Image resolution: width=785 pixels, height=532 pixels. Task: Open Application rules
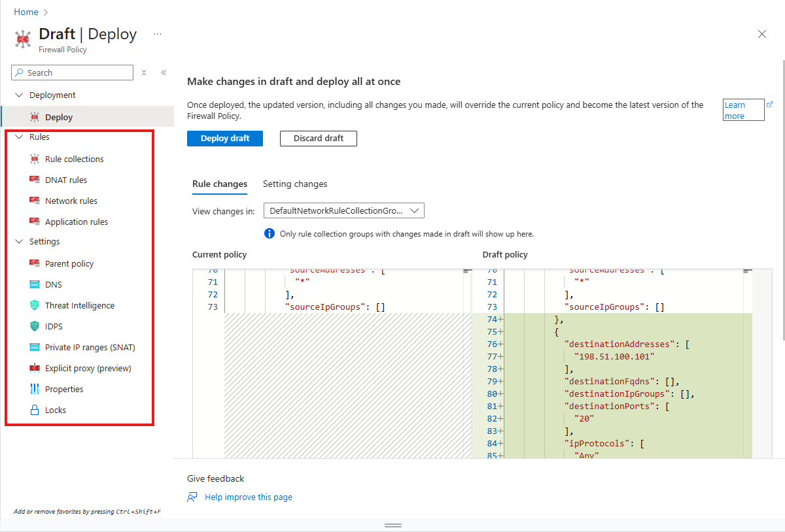point(77,222)
